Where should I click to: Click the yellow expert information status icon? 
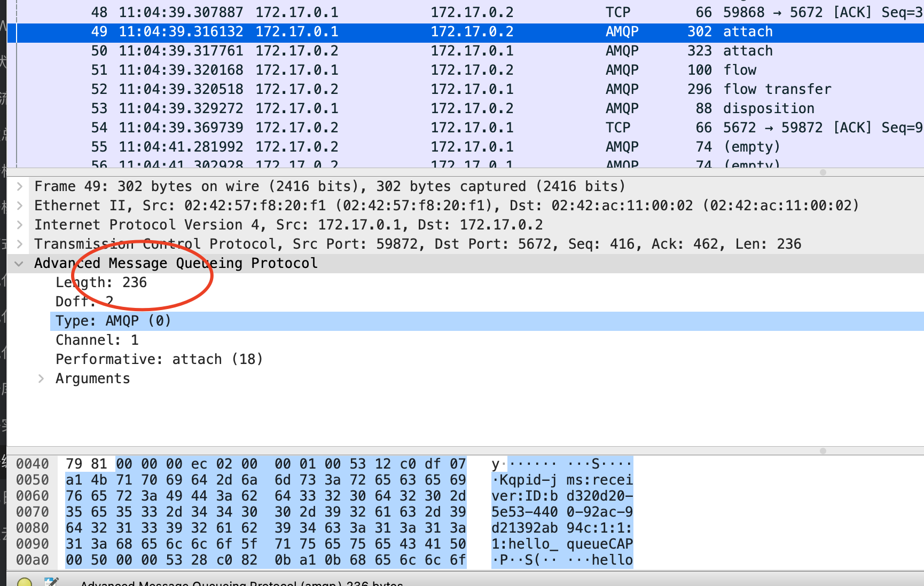point(24,582)
